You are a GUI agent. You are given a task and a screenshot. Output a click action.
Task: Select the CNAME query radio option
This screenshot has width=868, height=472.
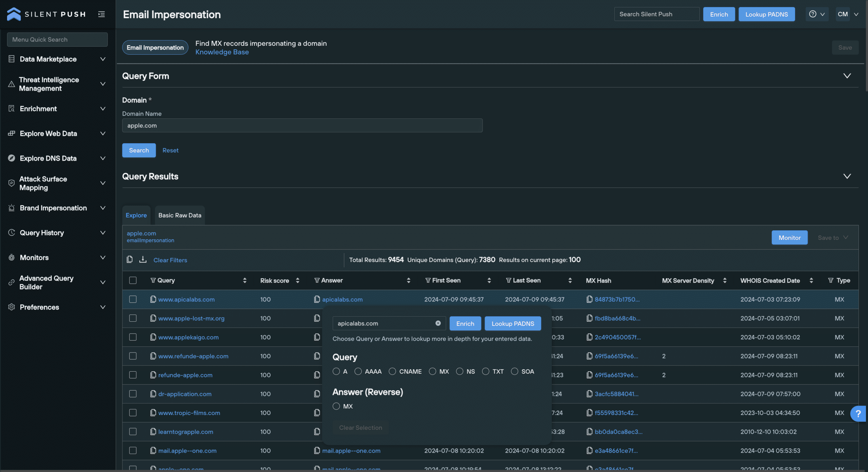click(392, 372)
